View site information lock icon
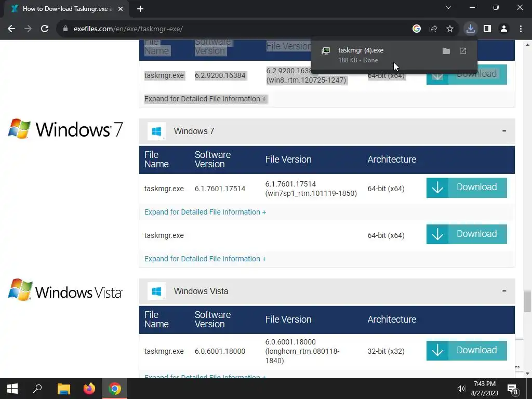This screenshot has width=532, height=399. pos(65,29)
